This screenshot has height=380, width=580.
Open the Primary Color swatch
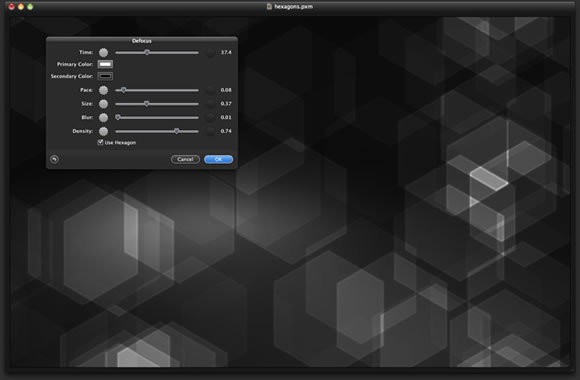[105, 64]
